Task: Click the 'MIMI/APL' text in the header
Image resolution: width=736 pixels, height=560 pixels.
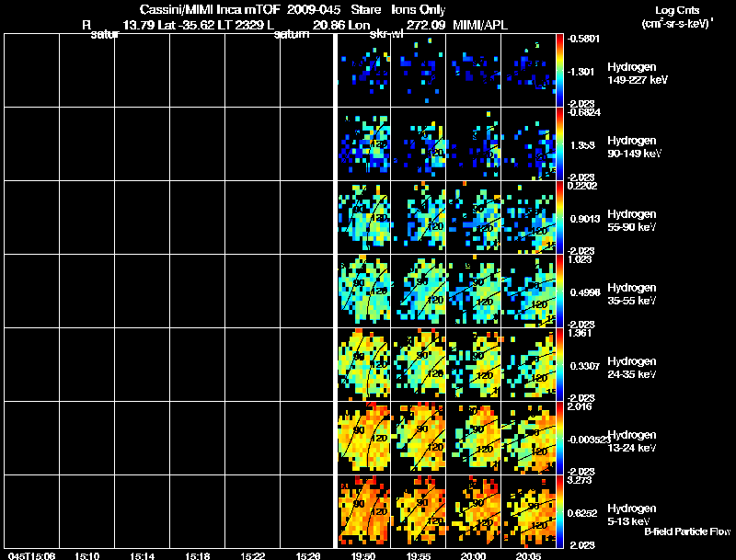Action: click(x=480, y=26)
